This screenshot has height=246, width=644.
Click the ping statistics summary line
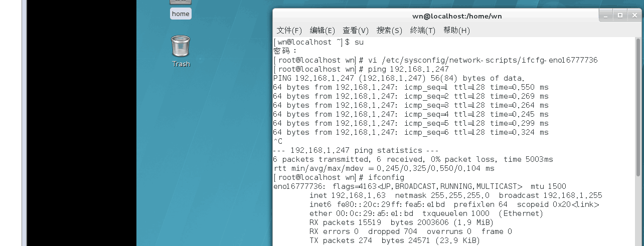356,150
